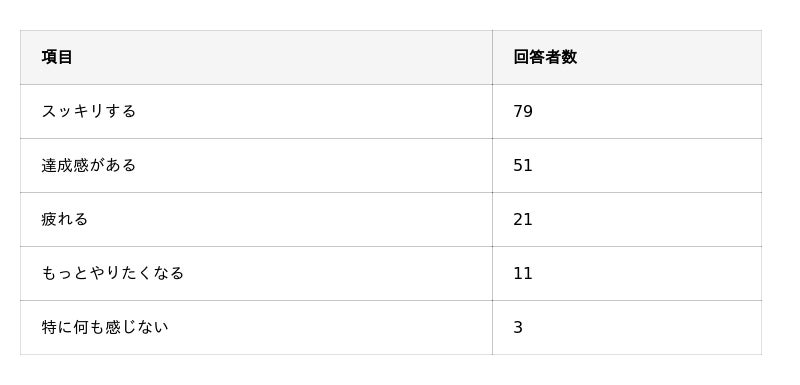The image size is (800, 385).
Task: Click the 回答者数 header text
Action: pos(545,57)
